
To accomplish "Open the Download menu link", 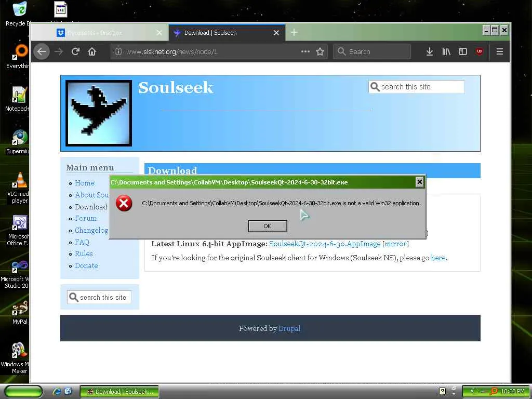I will tap(91, 207).
